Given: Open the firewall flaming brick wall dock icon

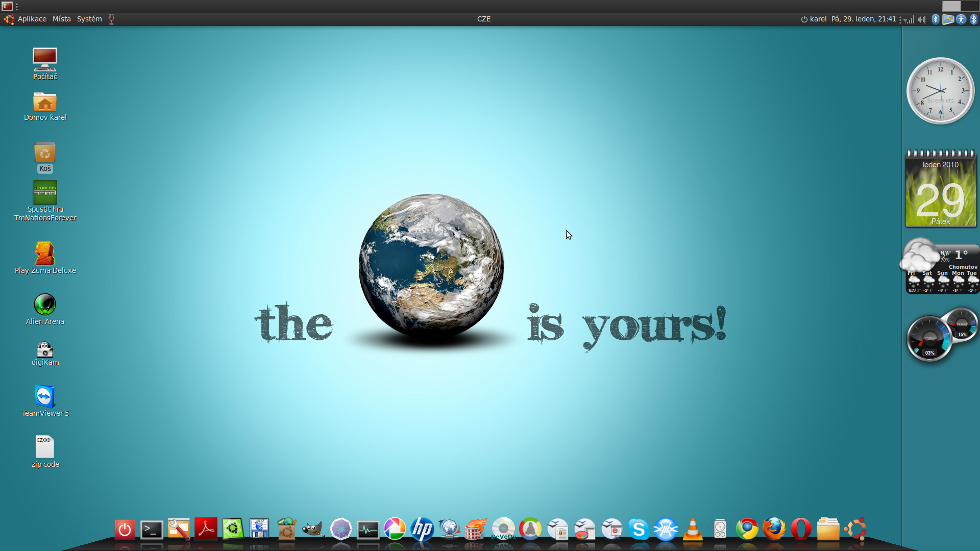Looking at the screenshot, I should [476, 529].
